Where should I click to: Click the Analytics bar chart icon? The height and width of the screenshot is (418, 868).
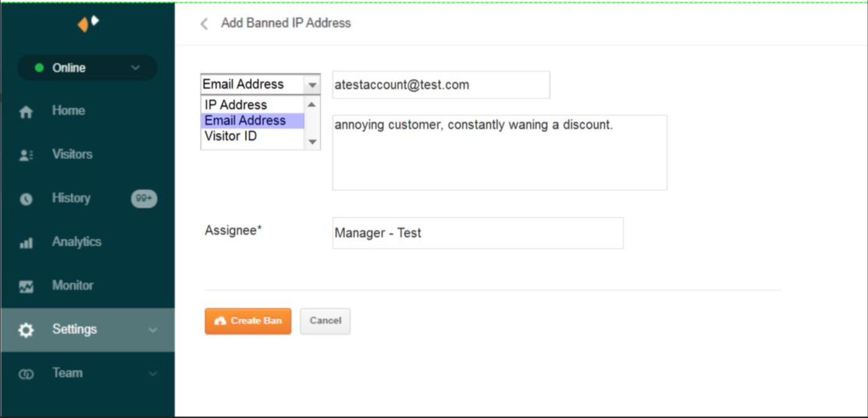point(26,243)
